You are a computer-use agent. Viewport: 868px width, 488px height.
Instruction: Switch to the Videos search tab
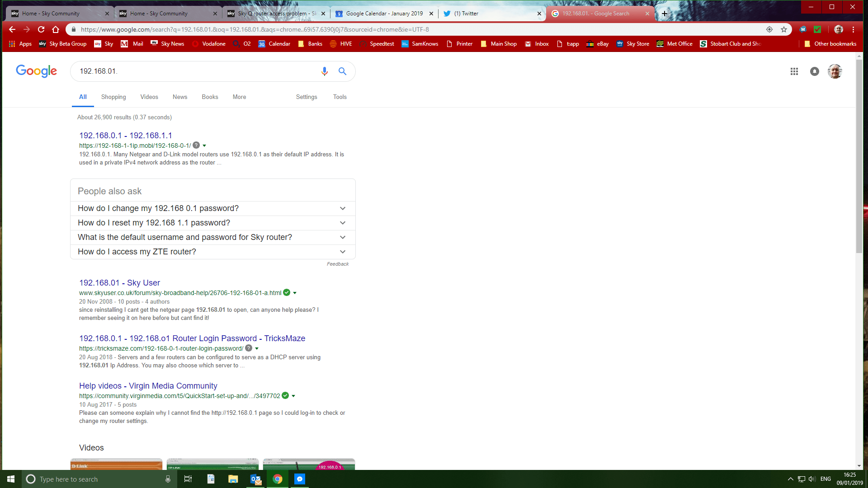pyautogui.click(x=149, y=97)
